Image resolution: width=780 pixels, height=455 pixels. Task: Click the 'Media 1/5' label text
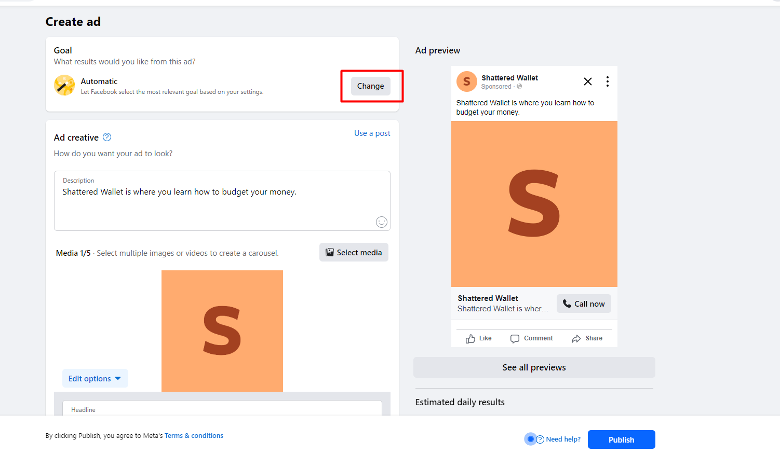pyautogui.click(x=73, y=253)
